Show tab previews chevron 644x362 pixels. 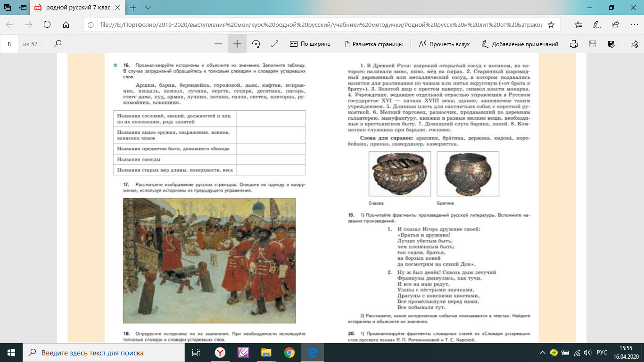pos(148,8)
